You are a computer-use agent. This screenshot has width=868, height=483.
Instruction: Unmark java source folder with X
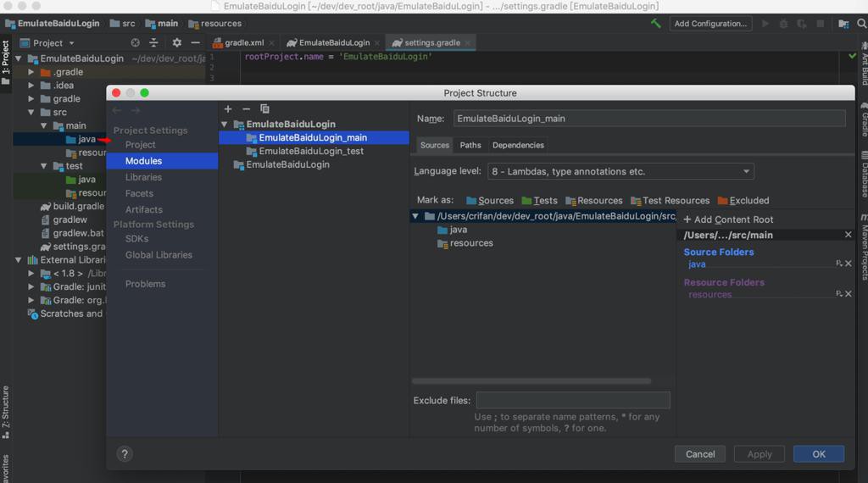click(x=848, y=264)
